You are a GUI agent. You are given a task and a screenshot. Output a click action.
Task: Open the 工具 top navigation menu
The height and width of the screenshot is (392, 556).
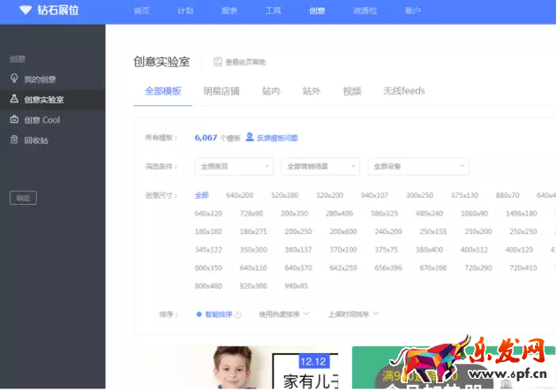tap(274, 11)
